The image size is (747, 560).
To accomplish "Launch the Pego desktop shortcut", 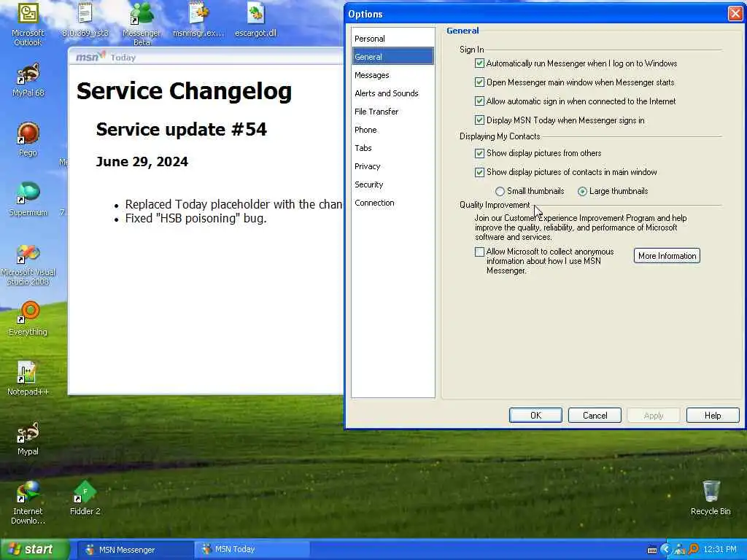I will pyautogui.click(x=28, y=139).
